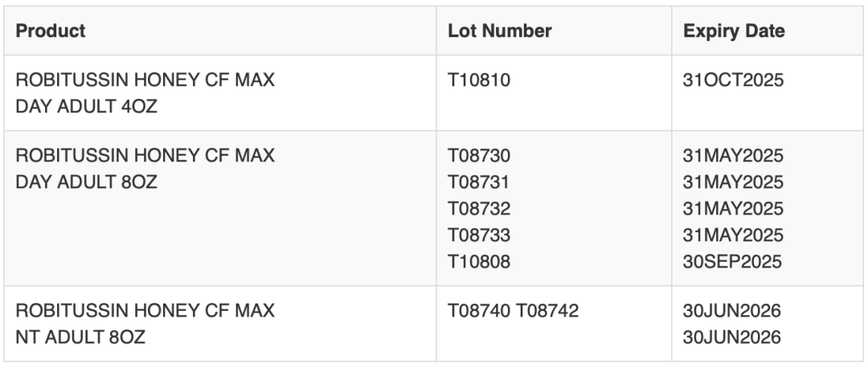This screenshot has width=868, height=368.
Task: Select lot number T10810
Action: pos(479,80)
